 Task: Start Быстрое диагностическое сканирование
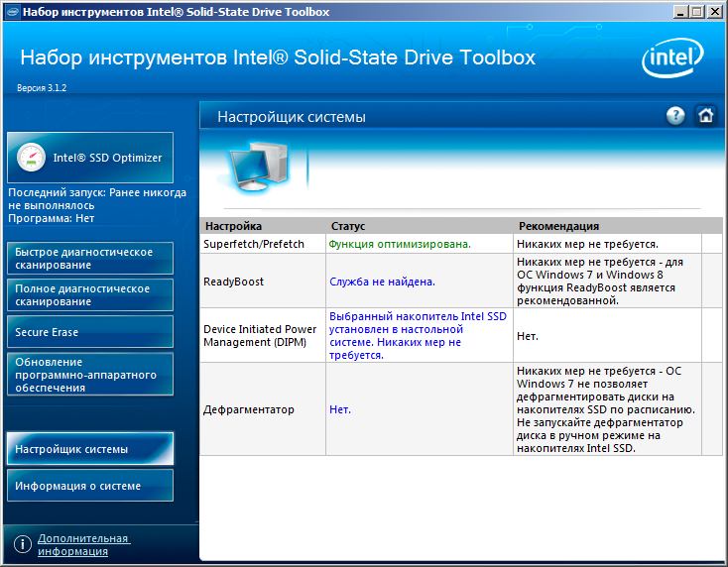pos(90,259)
